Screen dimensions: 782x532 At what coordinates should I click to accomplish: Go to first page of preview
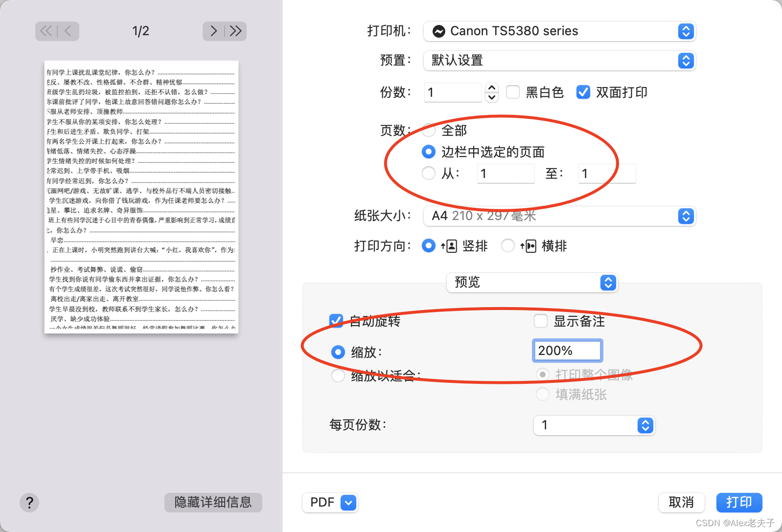pyautogui.click(x=46, y=31)
